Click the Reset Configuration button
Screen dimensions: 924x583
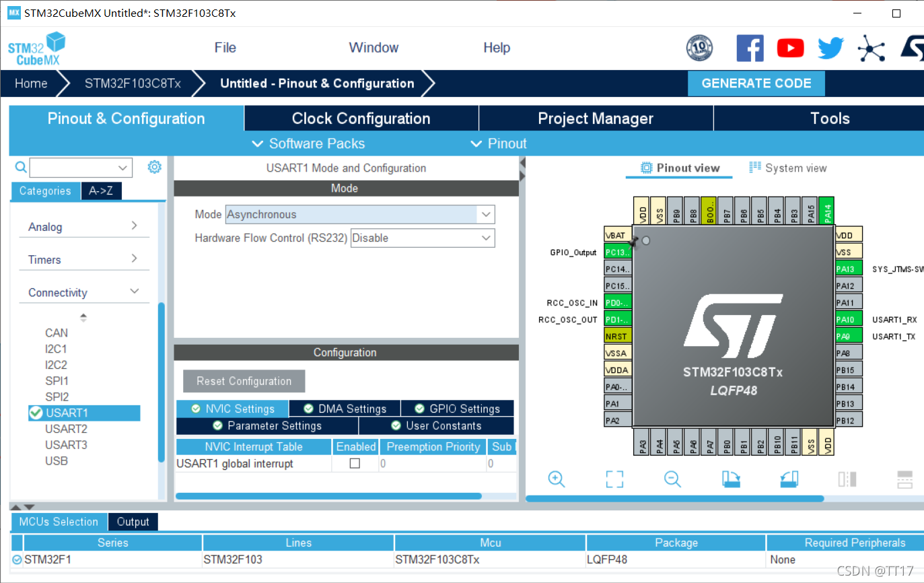[x=244, y=381]
